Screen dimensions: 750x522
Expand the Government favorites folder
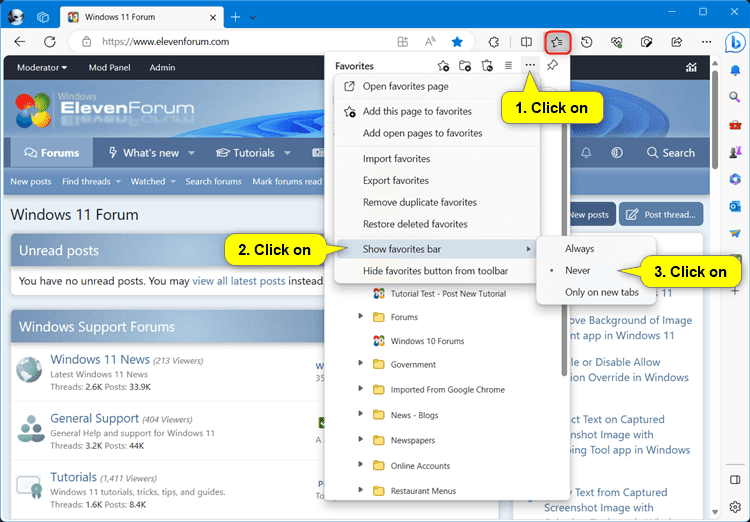click(361, 364)
